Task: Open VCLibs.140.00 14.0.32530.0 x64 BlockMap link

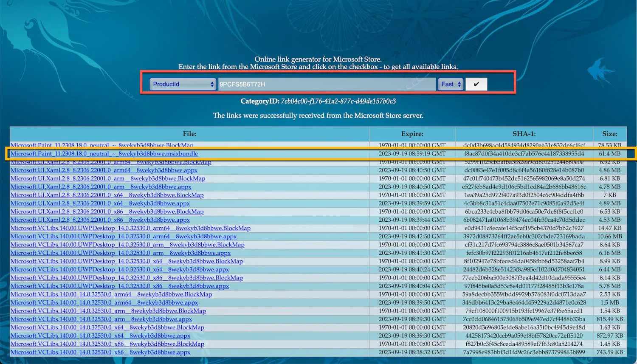Action: 107,327
